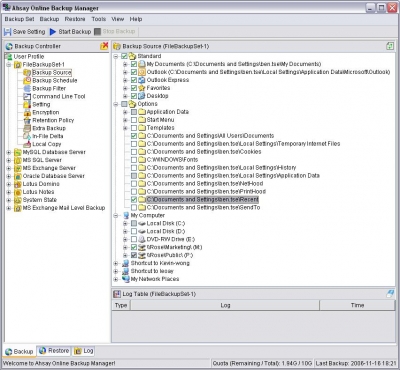Screen dimensions: 400x371
Task: Tick the Local Disk (D:) checkbox
Action: coord(134,231)
